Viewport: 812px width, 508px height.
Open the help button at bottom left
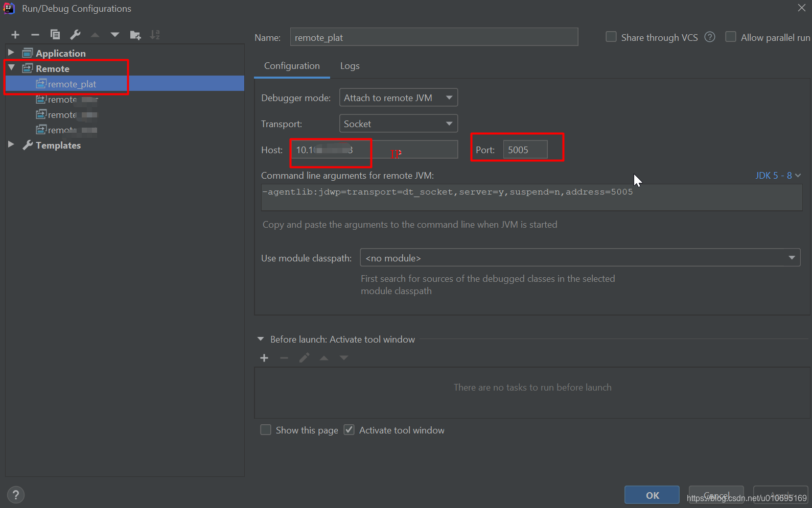tap(16, 494)
